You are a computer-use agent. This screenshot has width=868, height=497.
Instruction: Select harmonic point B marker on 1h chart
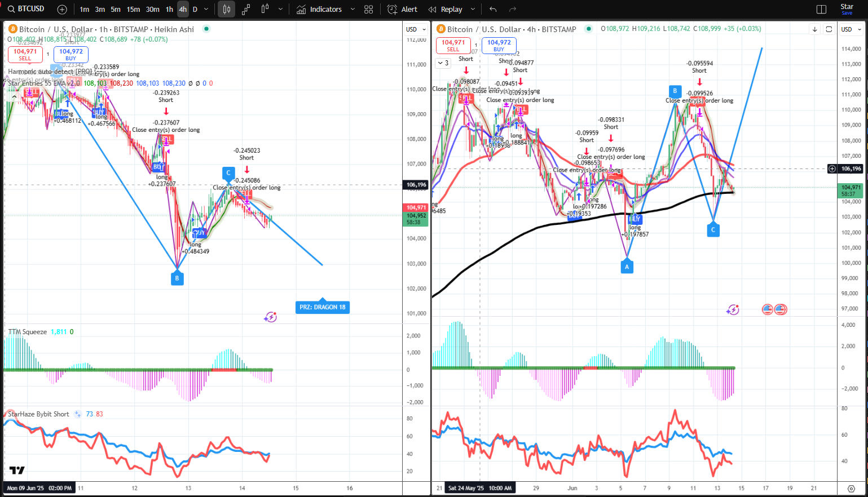(x=177, y=278)
